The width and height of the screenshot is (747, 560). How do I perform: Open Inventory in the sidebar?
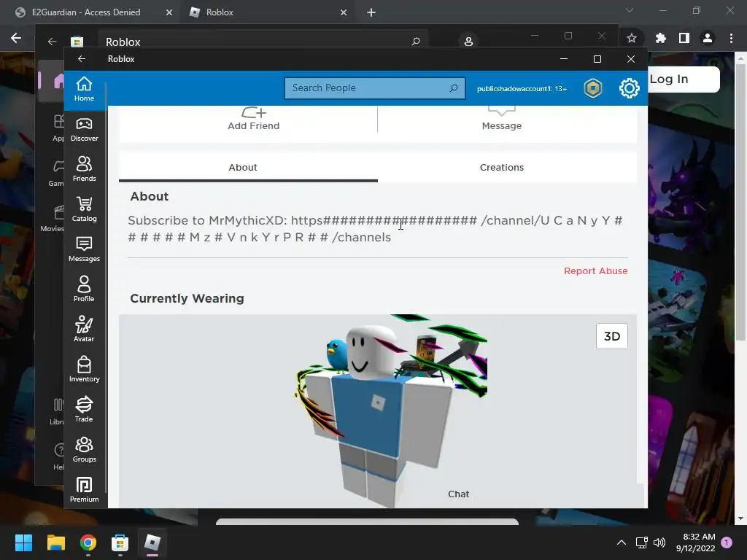pyautogui.click(x=84, y=370)
